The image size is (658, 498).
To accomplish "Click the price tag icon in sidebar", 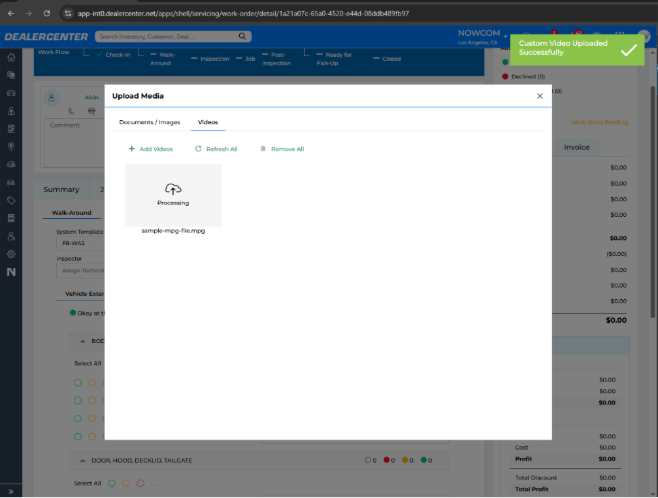I will click(11, 200).
